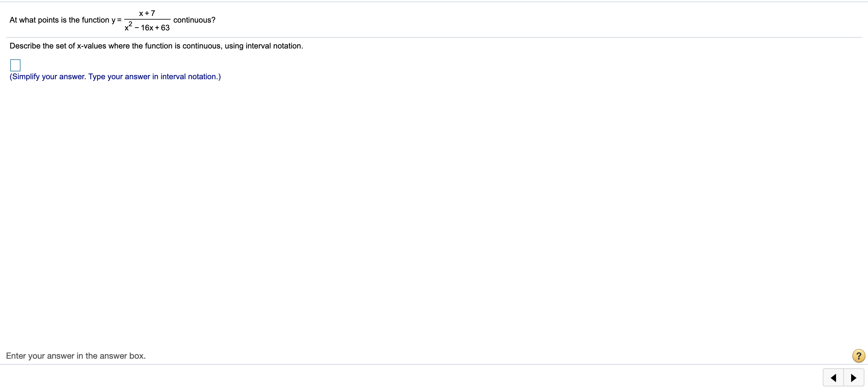This screenshot has width=868, height=390.
Task: Click the word 'continuous?' after the fraction
Action: pyautogui.click(x=194, y=20)
